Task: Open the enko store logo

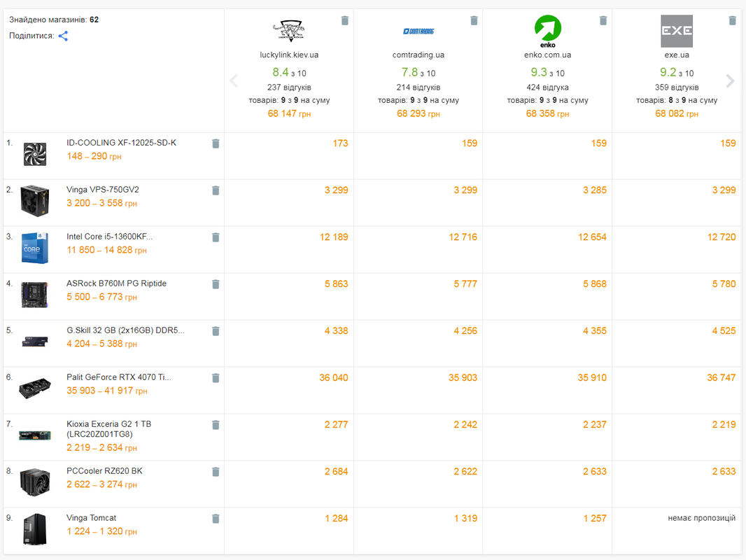Action: click(x=548, y=31)
